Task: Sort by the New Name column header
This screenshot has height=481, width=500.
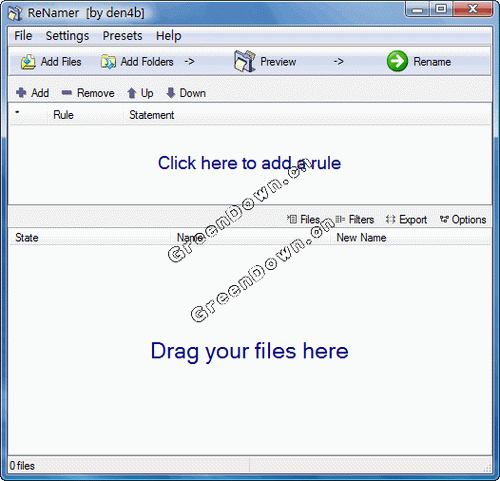Action: click(x=410, y=238)
